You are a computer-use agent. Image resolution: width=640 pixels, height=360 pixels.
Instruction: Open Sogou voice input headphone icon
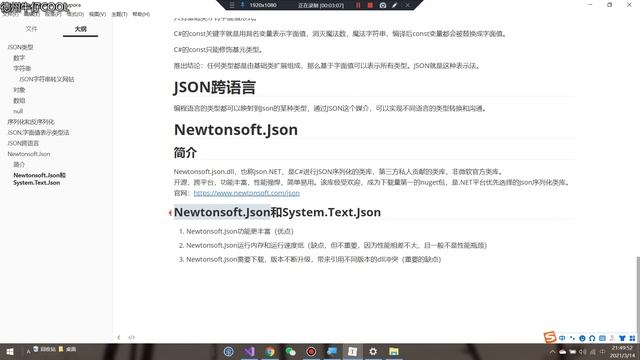pos(592,338)
